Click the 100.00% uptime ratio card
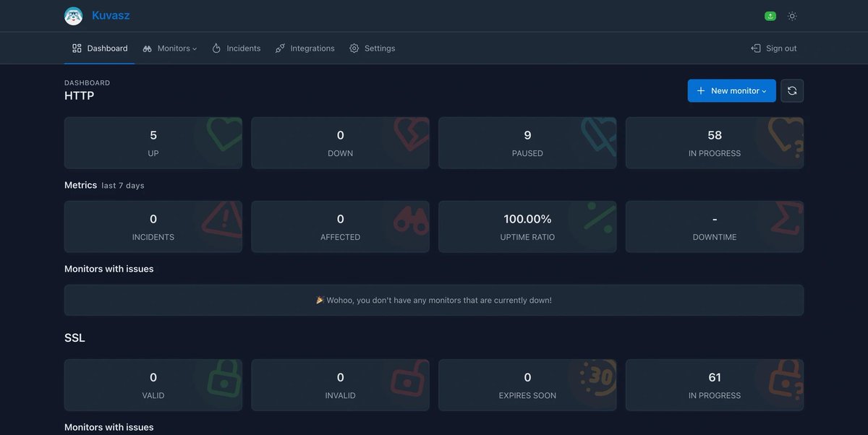 click(x=527, y=226)
